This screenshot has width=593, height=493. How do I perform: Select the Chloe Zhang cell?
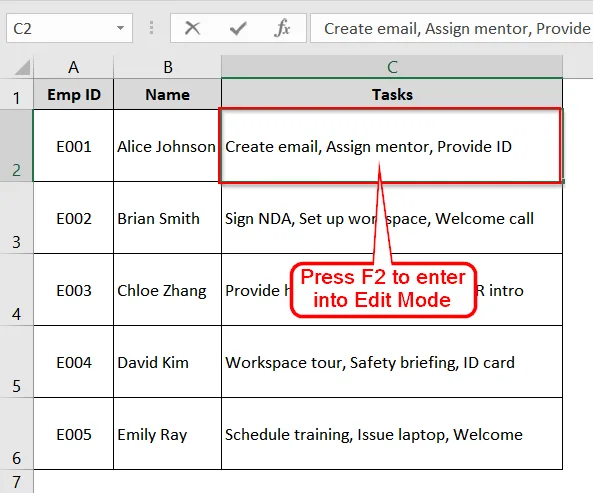(168, 290)
